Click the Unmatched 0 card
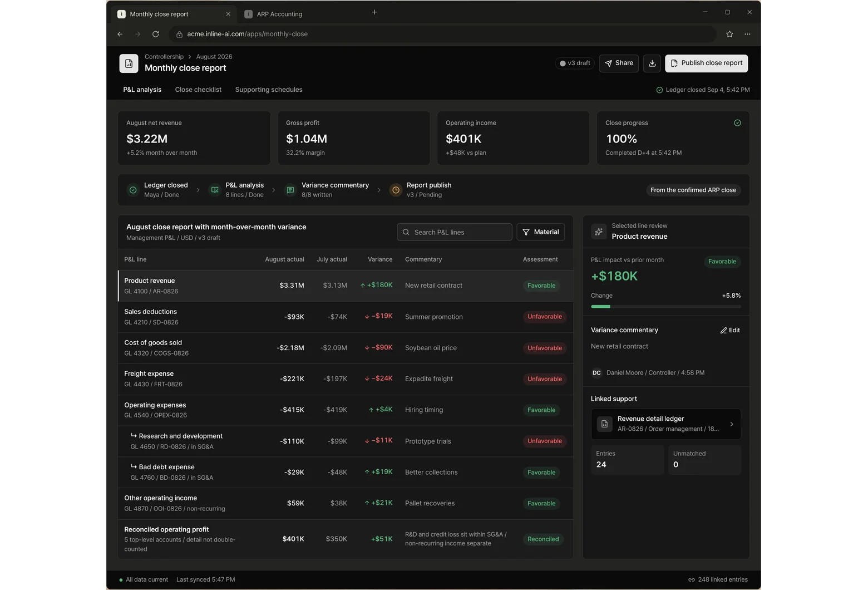The height and width of the screenshot is (590, 868). [x=704, y=460]
